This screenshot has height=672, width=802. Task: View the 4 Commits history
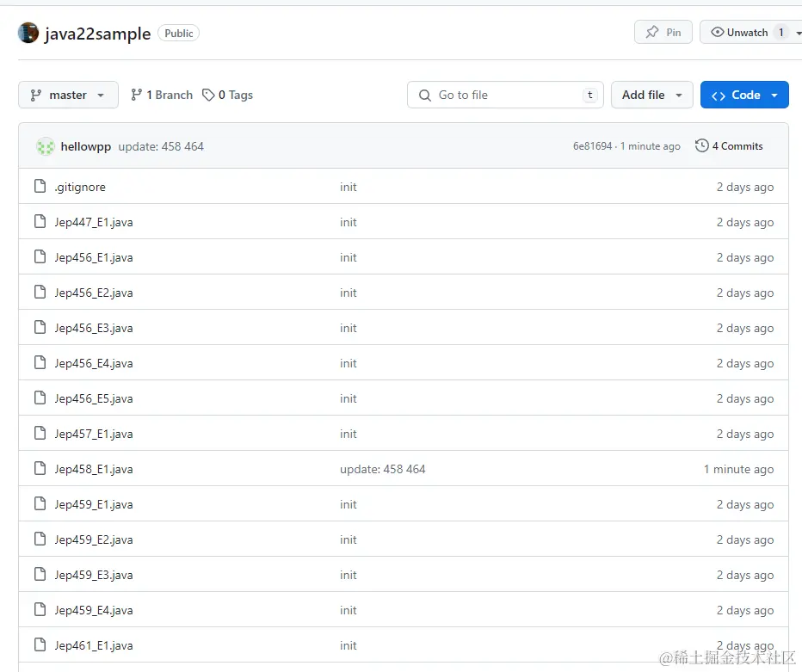[x=730, y=145]
